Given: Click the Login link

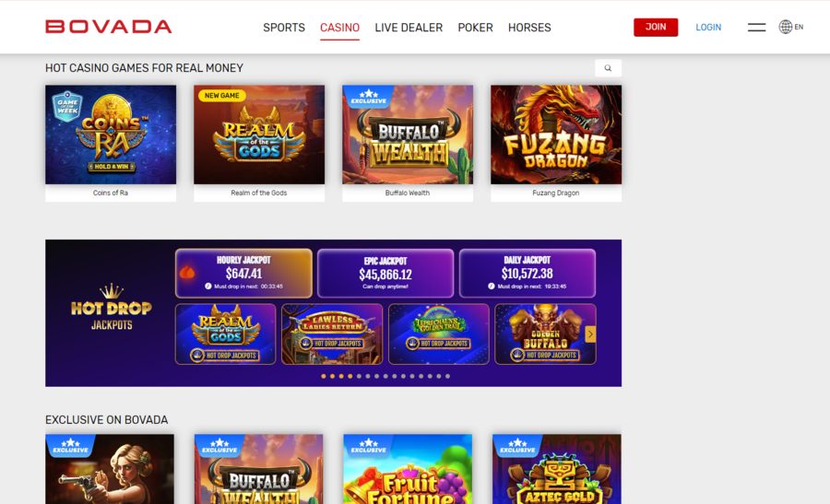Looking at the screenshot, I should (708, 28).
